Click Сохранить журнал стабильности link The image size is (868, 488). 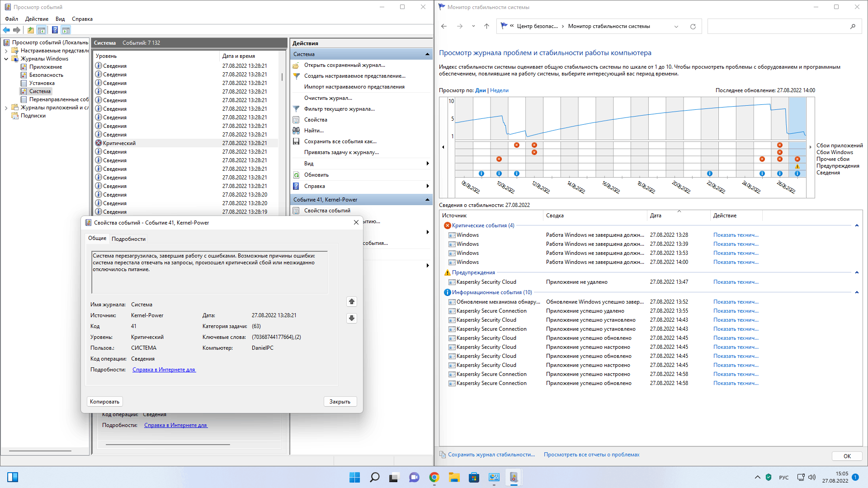[x=491, y=455]
